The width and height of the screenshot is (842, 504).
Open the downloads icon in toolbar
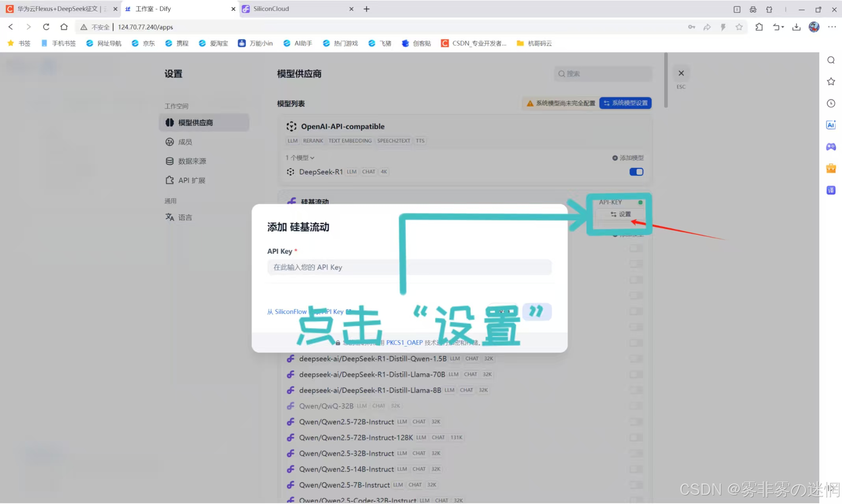point(796,27)
